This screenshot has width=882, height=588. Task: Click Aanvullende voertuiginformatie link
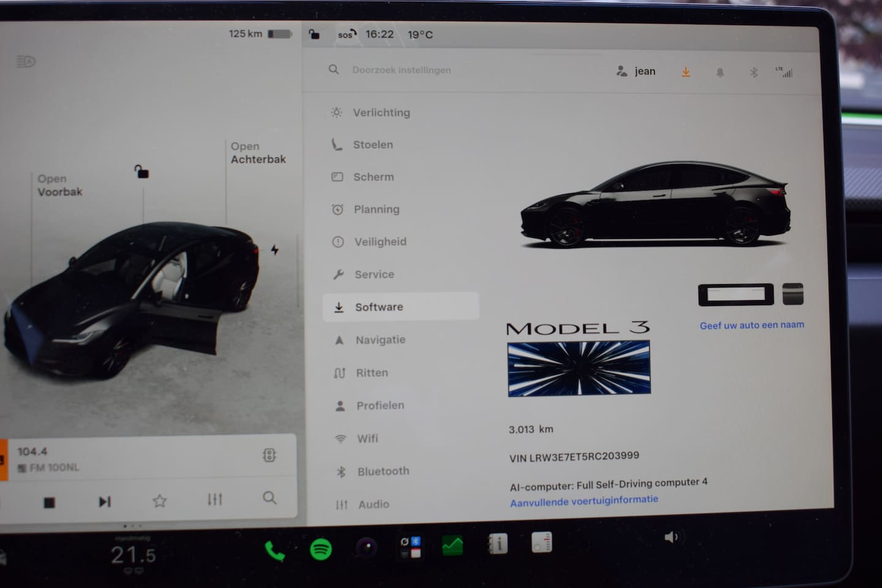(x=584, y=501)
